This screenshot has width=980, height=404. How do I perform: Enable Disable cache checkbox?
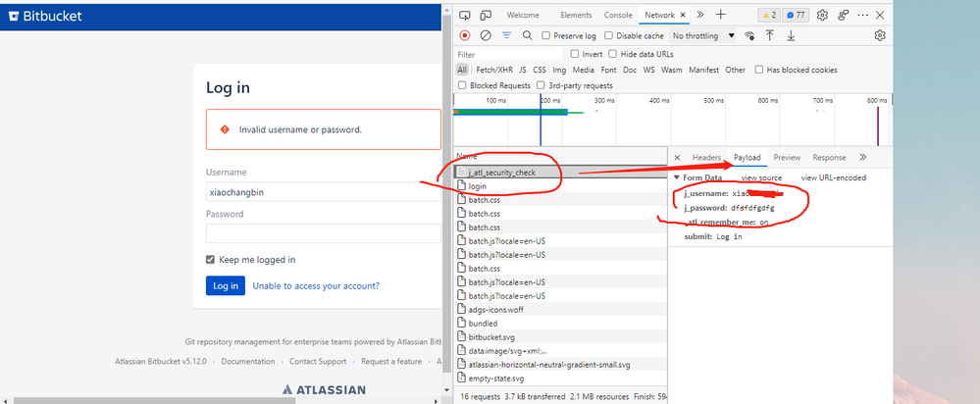click(x=609, y=36)
